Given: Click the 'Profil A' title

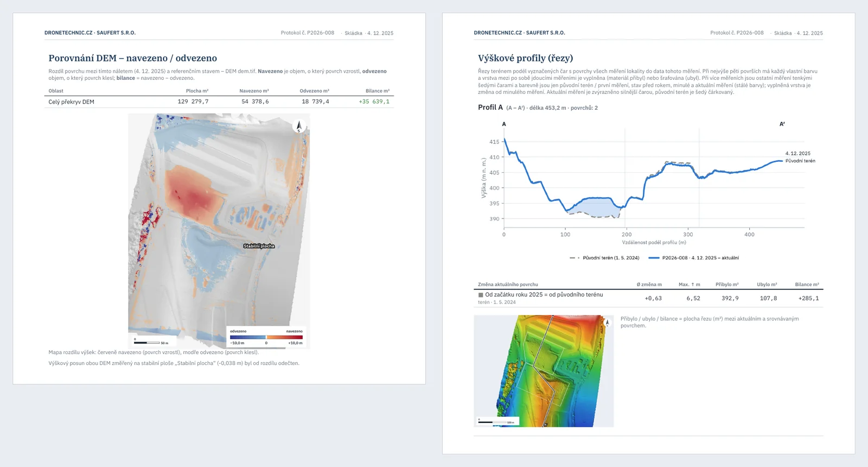Looking at the screenshot, I should (x=490, y=108).
